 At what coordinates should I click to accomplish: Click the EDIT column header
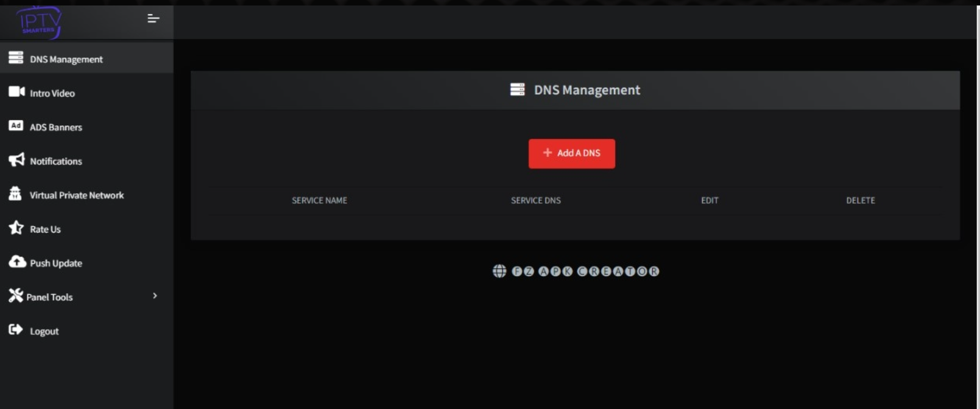click(x=710, y=200)
